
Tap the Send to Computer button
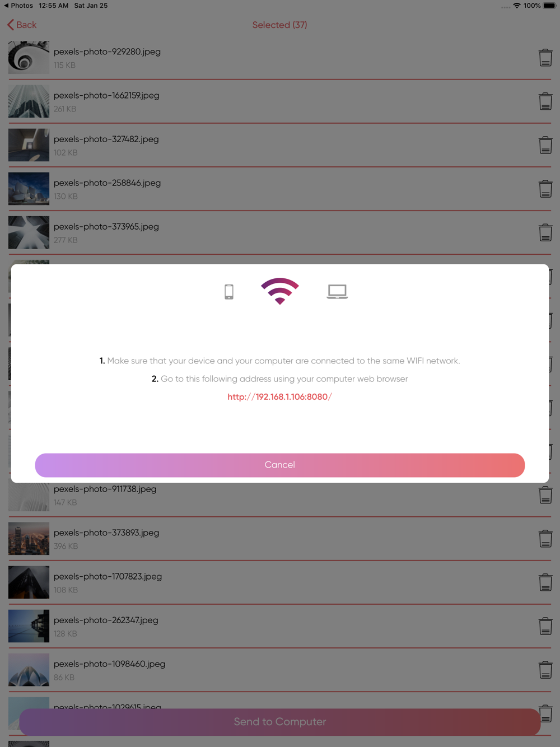pos(280,722)
